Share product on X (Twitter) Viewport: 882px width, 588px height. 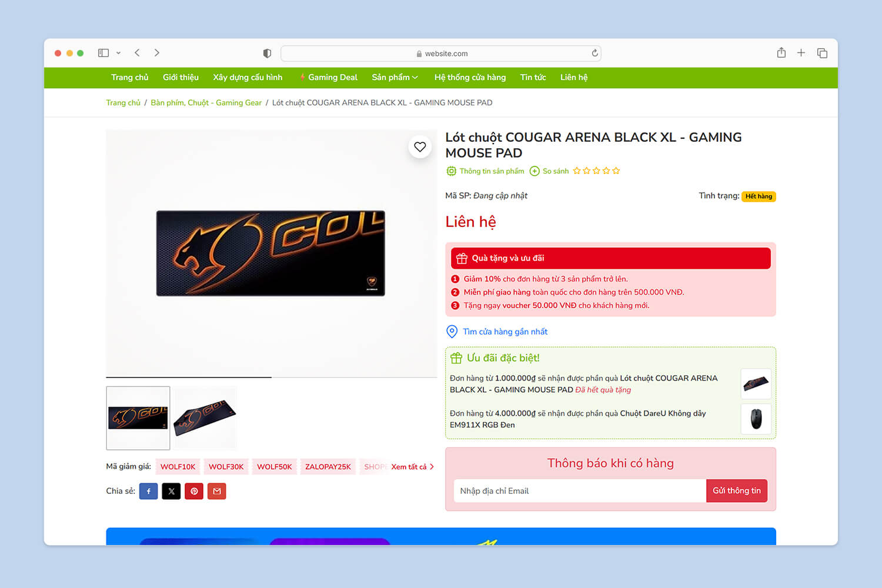[x=171, y=491]
